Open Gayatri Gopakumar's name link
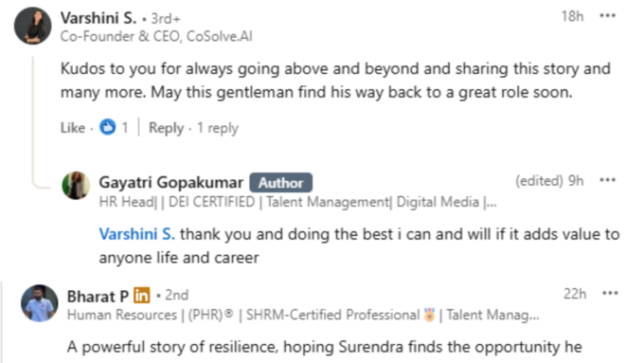 pyautogui.click(x=170, y=182)
